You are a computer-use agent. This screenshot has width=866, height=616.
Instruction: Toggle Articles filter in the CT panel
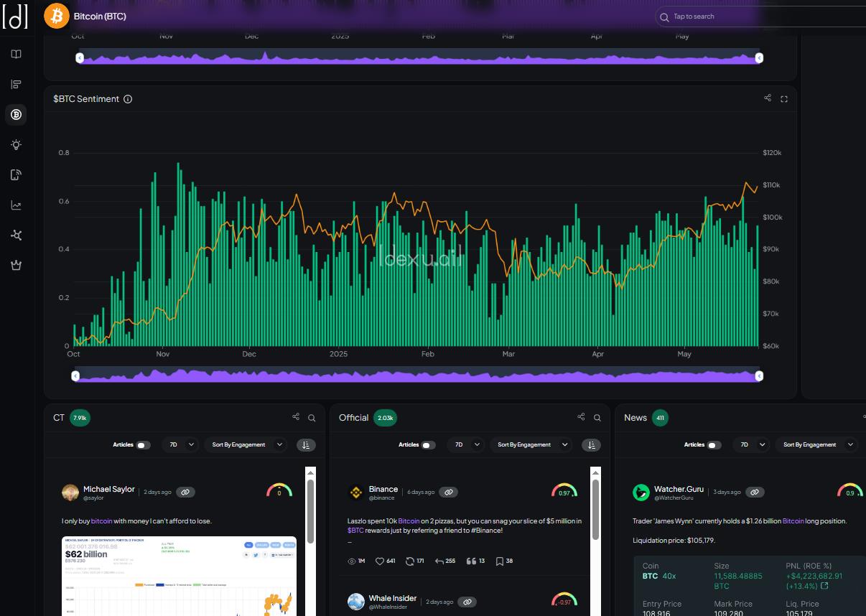pos(143,445)
